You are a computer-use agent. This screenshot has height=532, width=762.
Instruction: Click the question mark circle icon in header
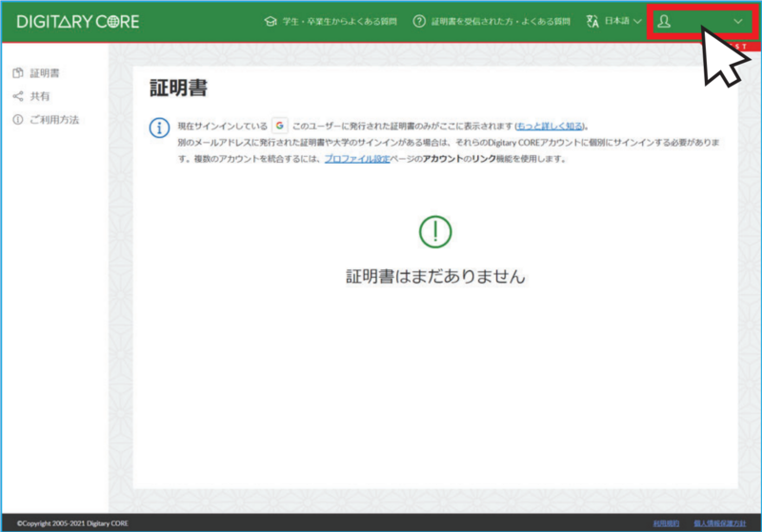pyautogui.click(x=419, y=22)
